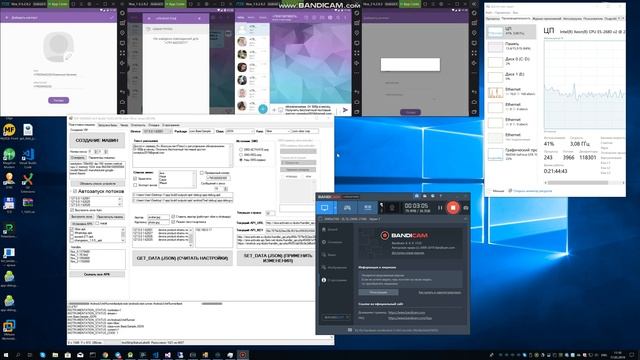Toggle first checkbox beside anchor field
Screen dimensions: 640x360
pyautogui.click(x=173, y=216)
